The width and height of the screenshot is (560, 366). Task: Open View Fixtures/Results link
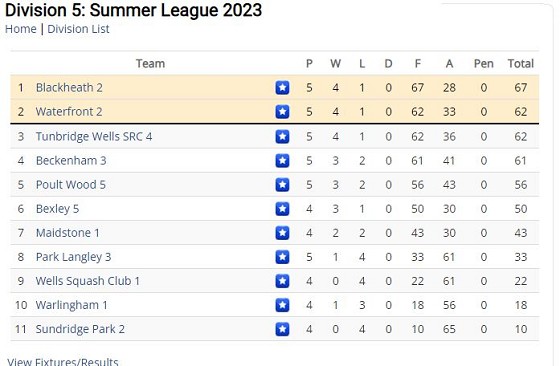(x=63, y=361)
